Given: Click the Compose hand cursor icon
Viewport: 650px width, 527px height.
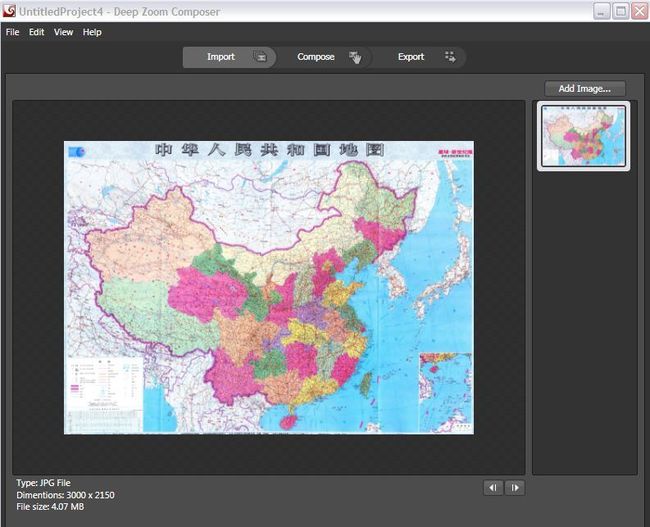Looking at the screenshot, I should pyautogui.click(x=355, y=57).
